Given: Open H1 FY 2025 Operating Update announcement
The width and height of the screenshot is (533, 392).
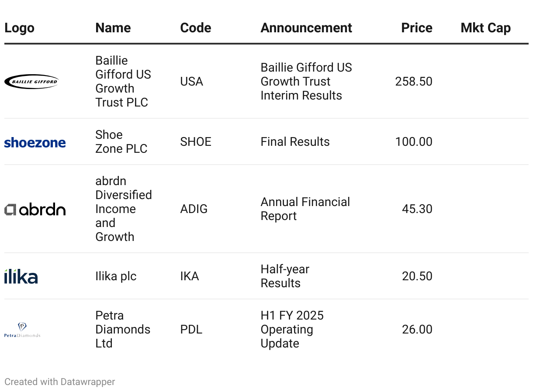Looking at the screenshot, I should [x=292, y=330].
